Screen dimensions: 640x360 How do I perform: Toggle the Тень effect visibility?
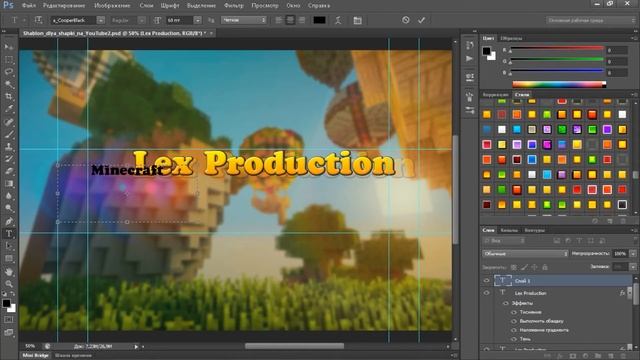pyautogui.click(x=514, y=339)
